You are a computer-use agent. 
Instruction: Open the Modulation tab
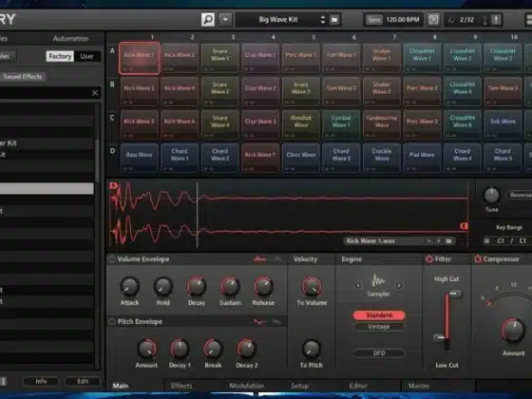[247, 386]
